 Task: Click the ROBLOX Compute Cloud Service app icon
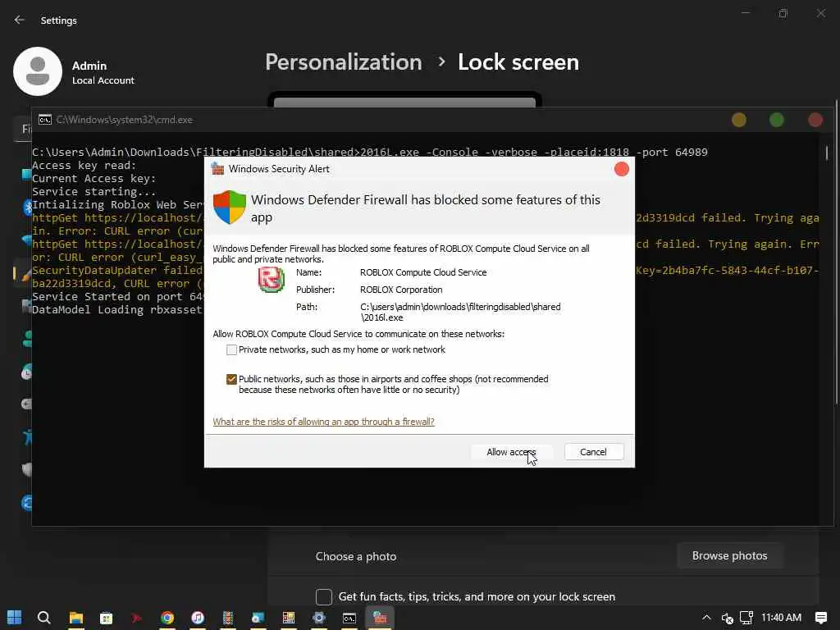pyautogui.click(x=271, y=279)
